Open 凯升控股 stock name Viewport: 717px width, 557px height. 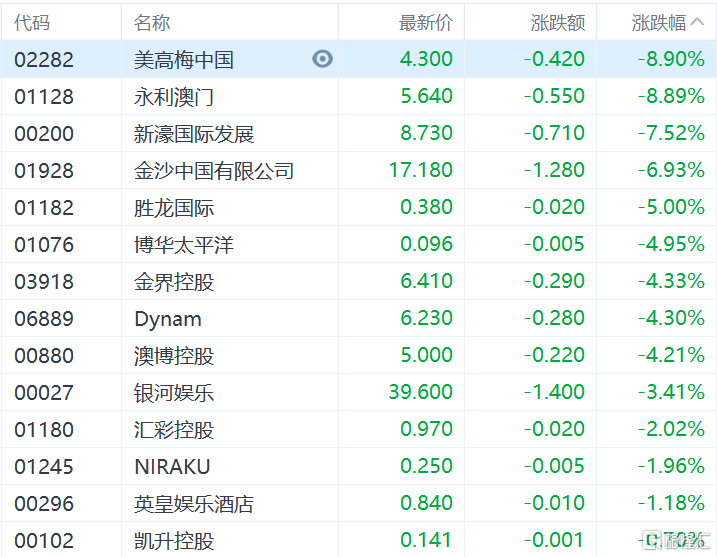coord(174,541)
